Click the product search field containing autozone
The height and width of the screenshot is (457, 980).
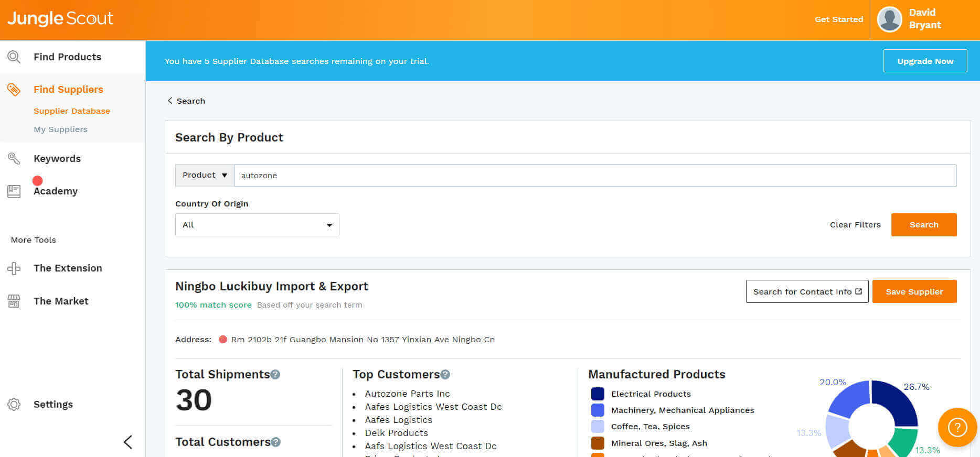(595, 176)
